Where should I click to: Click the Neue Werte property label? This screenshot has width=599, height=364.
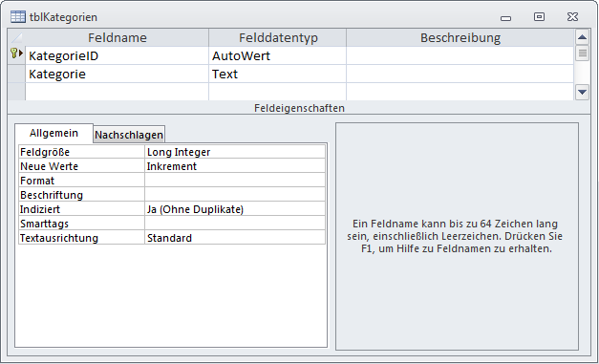82,166
